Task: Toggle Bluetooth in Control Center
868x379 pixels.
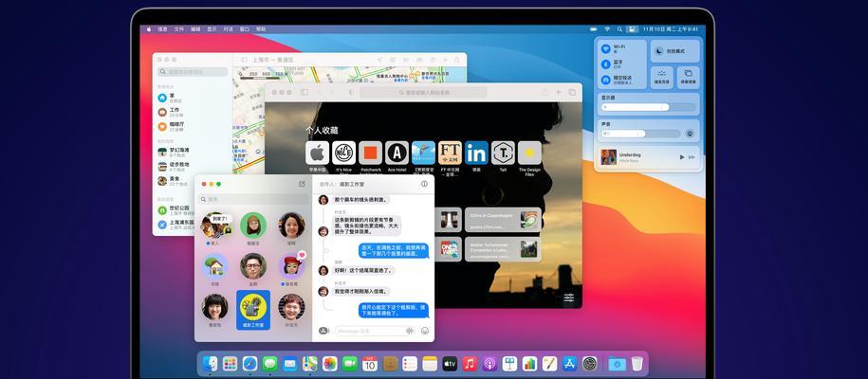Action: click(605, 64)
